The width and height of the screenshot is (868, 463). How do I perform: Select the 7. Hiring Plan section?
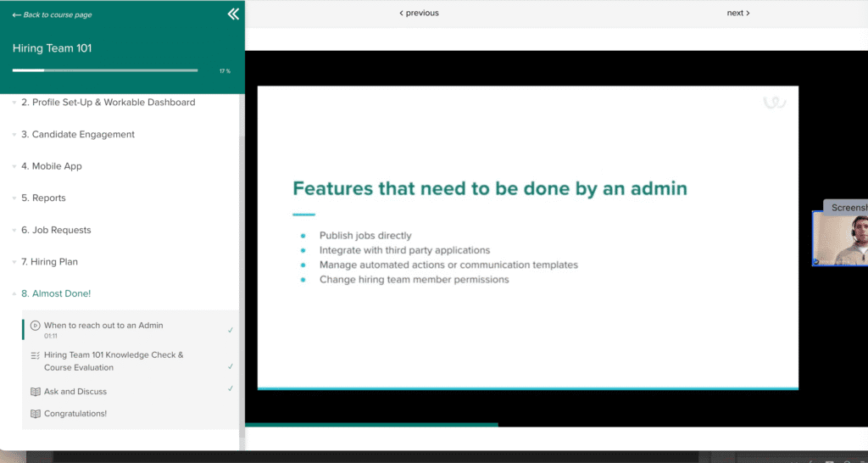54,262
